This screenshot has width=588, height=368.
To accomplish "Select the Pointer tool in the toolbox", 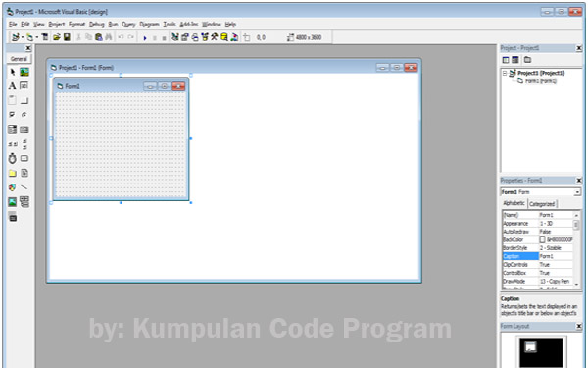I will [x=13, y=72].
